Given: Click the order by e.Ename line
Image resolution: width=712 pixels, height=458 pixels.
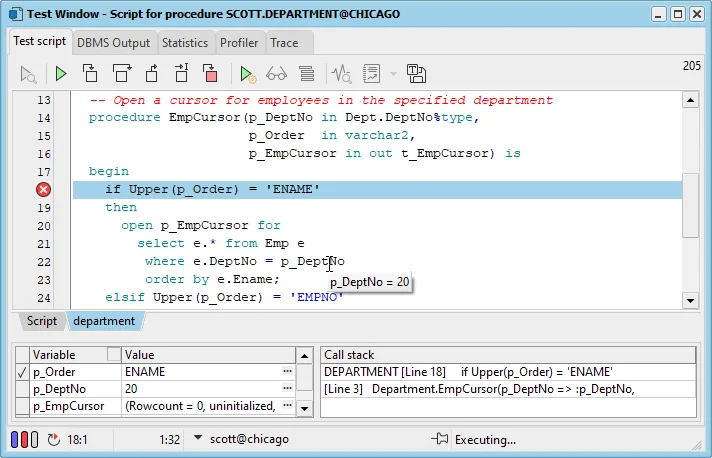Looking at the screenshot, I should click(x=213, y=279).
